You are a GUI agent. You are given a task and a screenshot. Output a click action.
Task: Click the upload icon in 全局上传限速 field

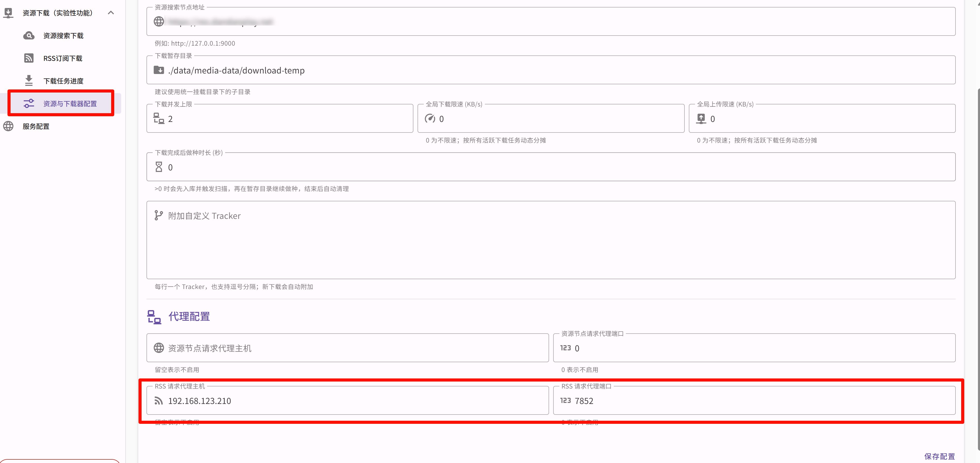tap(701, 119)
